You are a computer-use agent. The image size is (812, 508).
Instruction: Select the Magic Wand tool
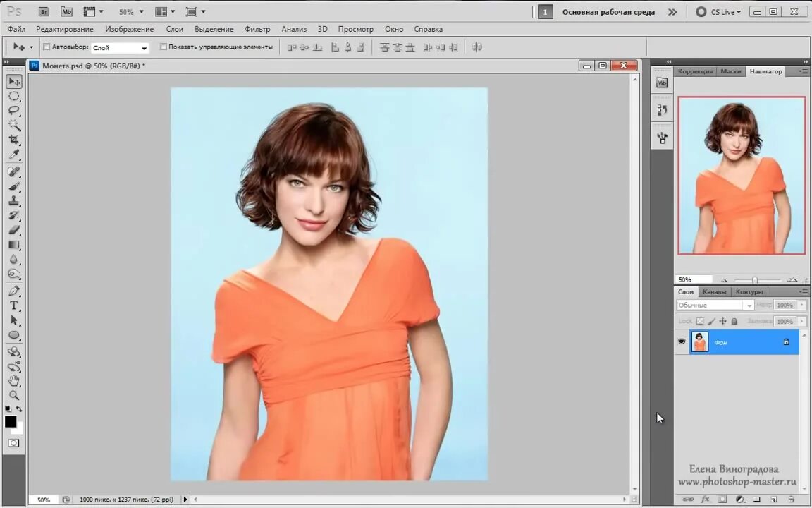14,125
